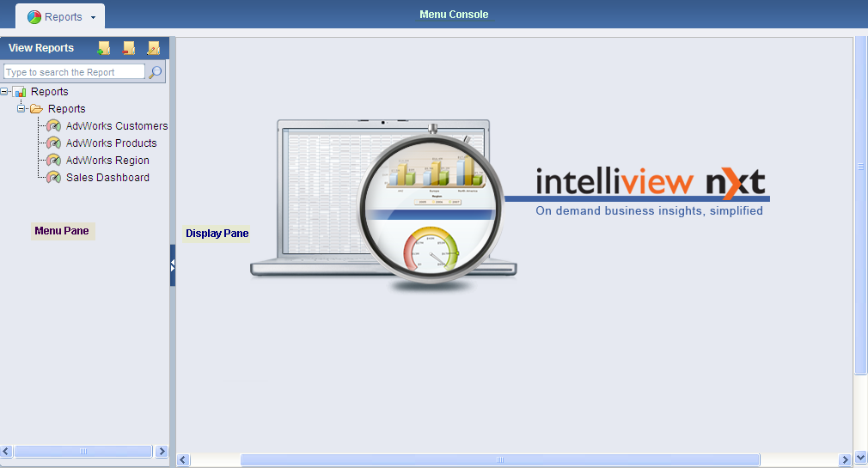This screenshot has width=868, height=468.
Task: Collapse the Menu Pane using splitter arrow
Action: (172, 266)
